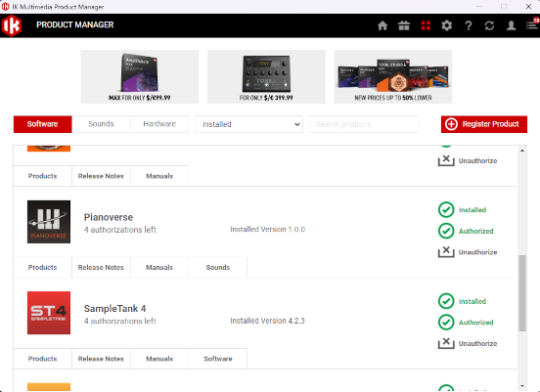This screenshot has width=540, height=392.
Task: Switch to the Sounds category tab
Action: (x=101, y=124)
